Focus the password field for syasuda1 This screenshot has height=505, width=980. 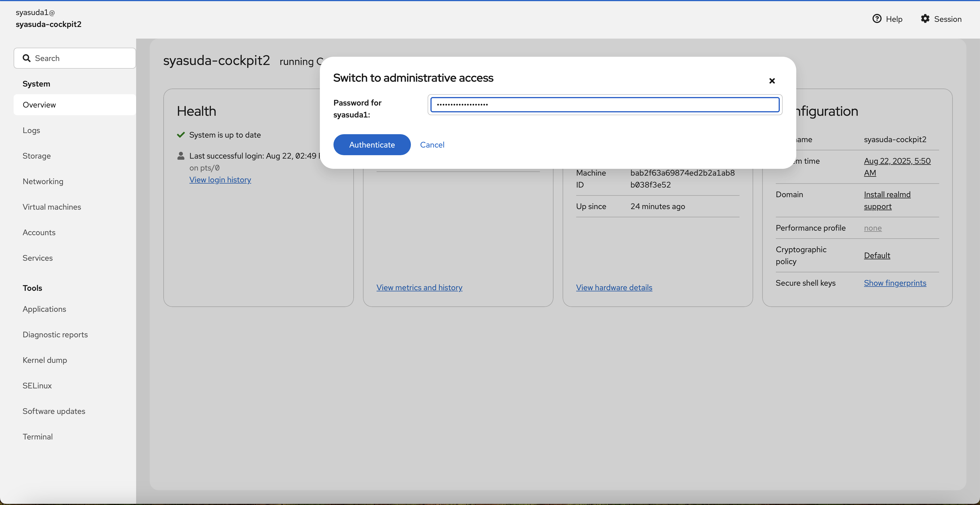pos(605,105)
